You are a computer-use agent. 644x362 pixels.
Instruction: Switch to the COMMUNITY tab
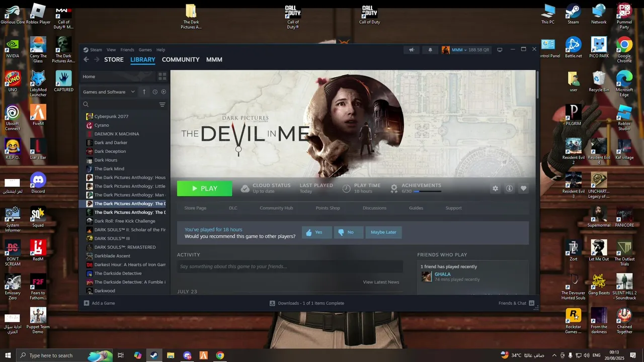pyautogui.click(x=181, y=59)
